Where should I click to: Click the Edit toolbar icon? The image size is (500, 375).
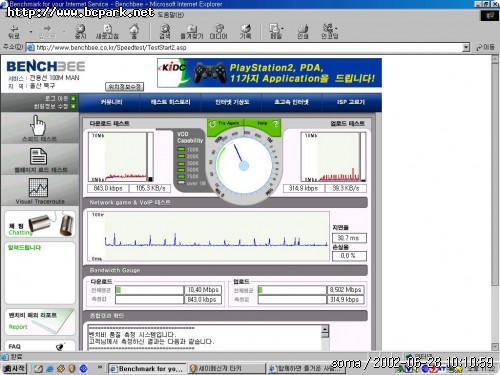[329, 32]
